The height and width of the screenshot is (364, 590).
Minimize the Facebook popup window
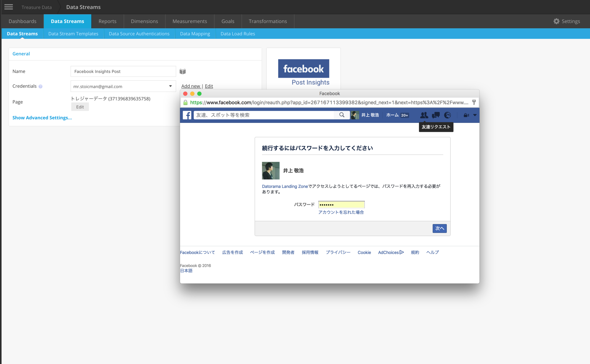[x=192, y=94]
